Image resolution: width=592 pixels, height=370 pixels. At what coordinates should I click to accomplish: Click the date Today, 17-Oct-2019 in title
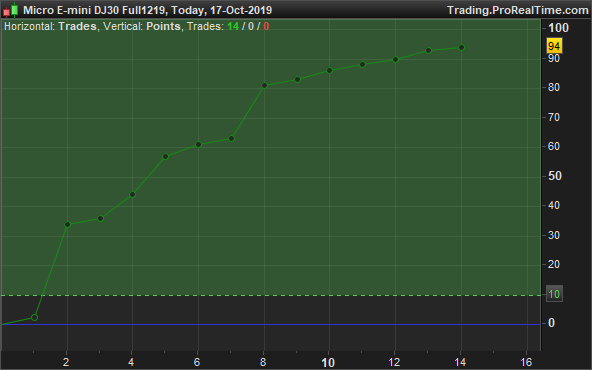222,10
